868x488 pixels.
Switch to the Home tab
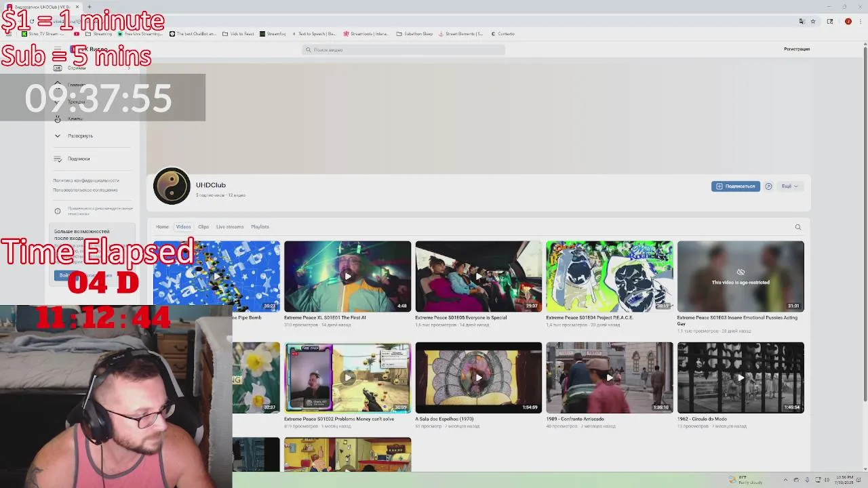[x=162, y=227]
